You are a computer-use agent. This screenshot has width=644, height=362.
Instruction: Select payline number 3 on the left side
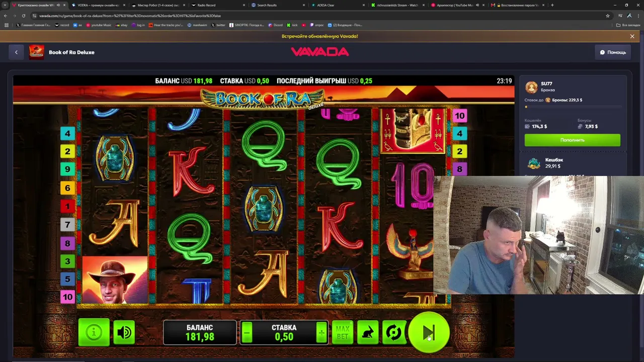67,261
